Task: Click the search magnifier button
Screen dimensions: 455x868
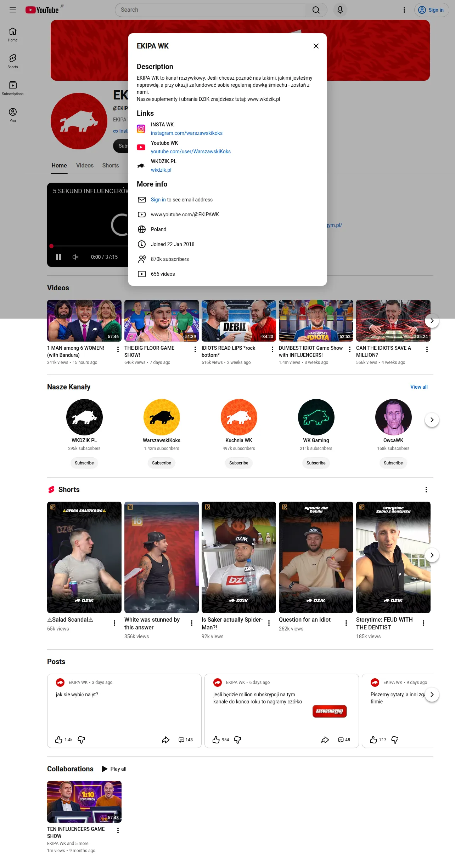Action: point(316,10)
